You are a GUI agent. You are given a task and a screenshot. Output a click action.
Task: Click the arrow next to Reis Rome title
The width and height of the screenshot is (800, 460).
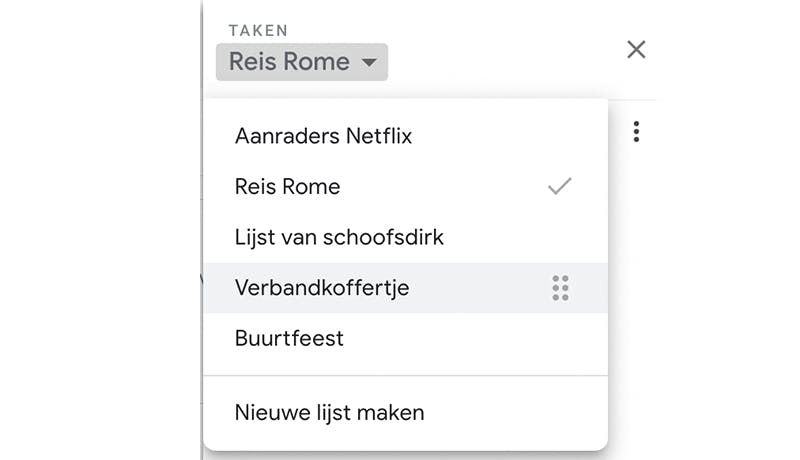click(369, 62)
